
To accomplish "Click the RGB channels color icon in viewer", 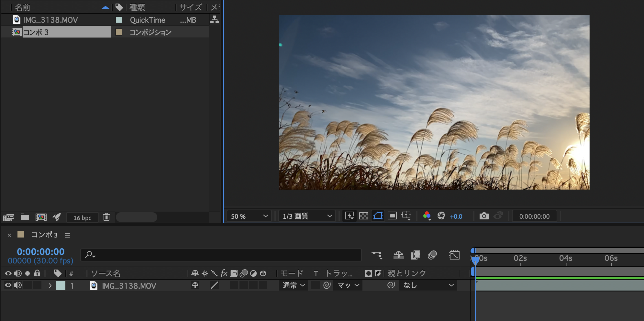I will [427, 216].
